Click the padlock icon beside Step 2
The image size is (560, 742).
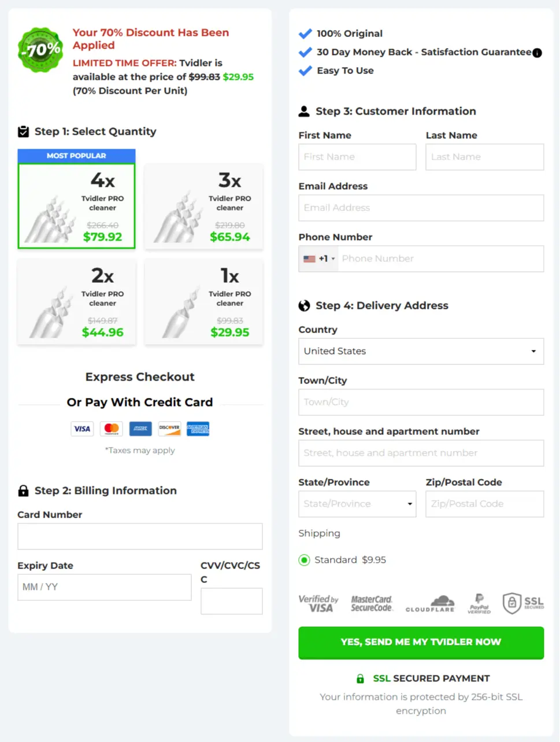[23, 490]
